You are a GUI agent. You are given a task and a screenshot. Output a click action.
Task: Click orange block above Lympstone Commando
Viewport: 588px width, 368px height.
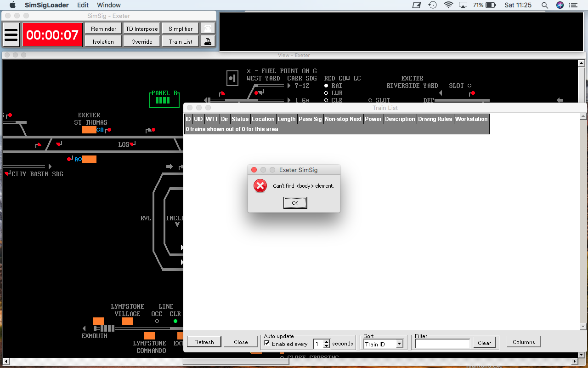click(150, 336)
